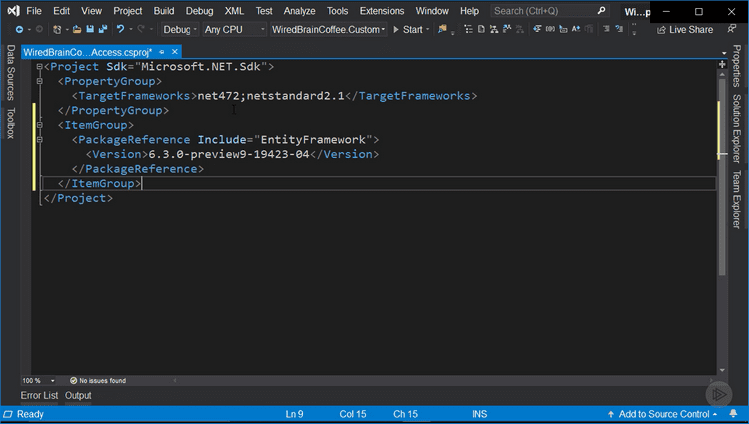
Task: Collapse the PackageReference outline node
Action: 40,140
